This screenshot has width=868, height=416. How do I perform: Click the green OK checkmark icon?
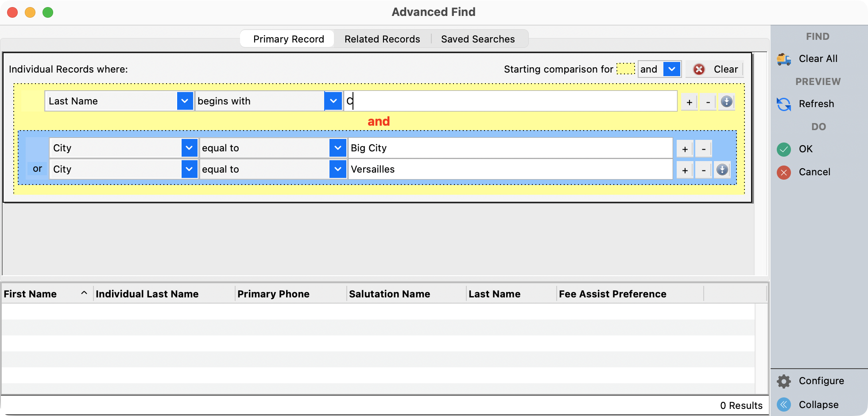pos(784,149)
